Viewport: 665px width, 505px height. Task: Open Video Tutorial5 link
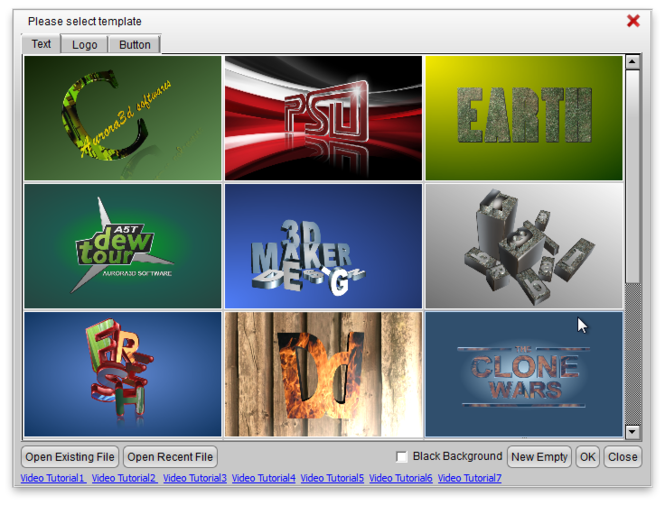click(332, 478)
